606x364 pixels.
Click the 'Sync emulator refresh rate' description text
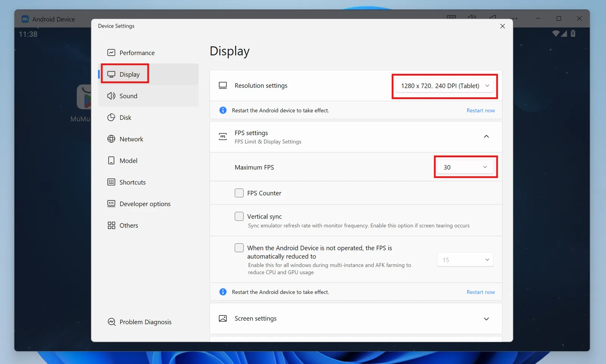pos(359,226)
